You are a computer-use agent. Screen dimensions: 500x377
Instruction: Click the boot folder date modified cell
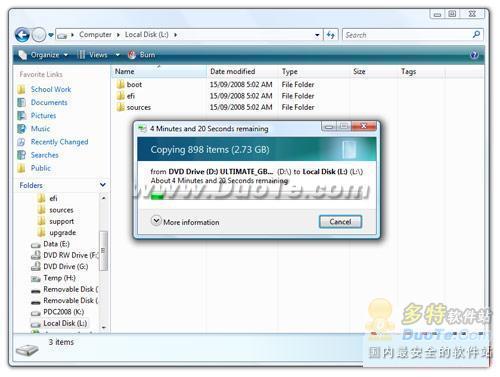[241, 85]
